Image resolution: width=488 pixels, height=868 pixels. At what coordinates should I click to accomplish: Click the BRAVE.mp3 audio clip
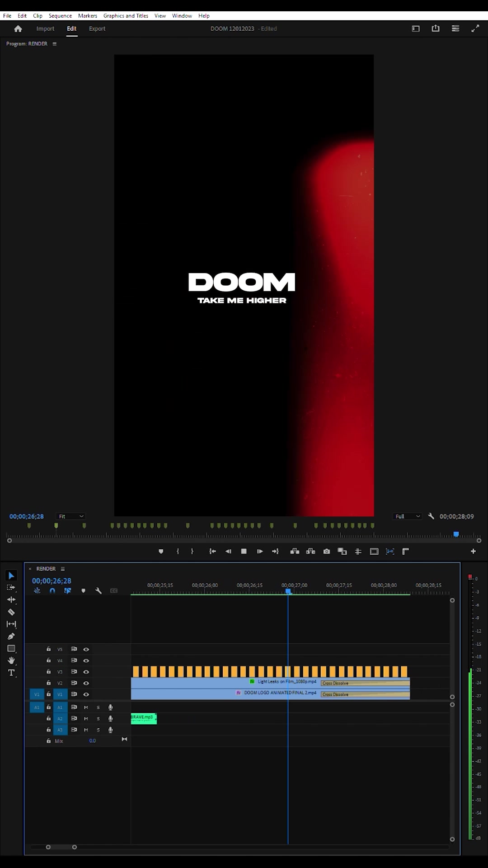click(x=144, y=718)
